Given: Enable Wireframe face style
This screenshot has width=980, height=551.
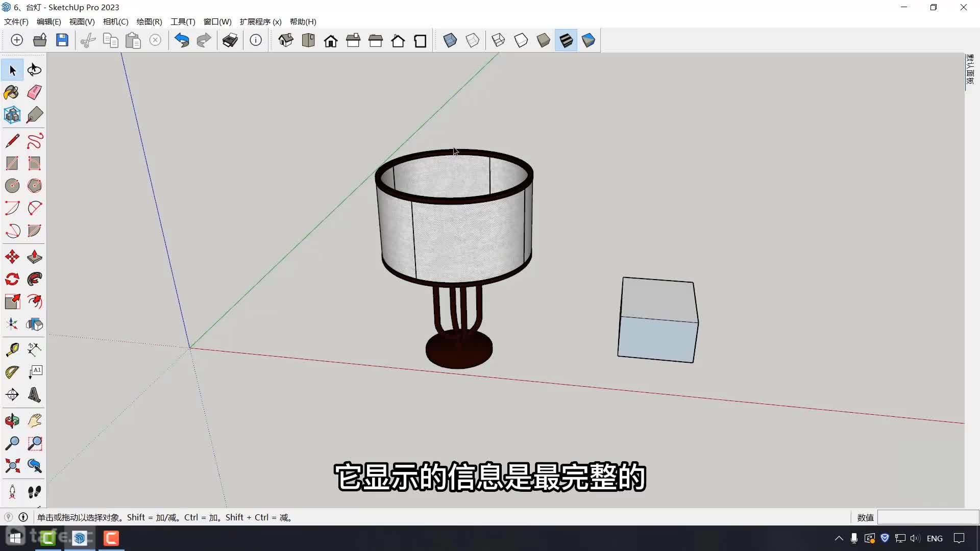Looking at the screenshot, I should click(498, 40).
